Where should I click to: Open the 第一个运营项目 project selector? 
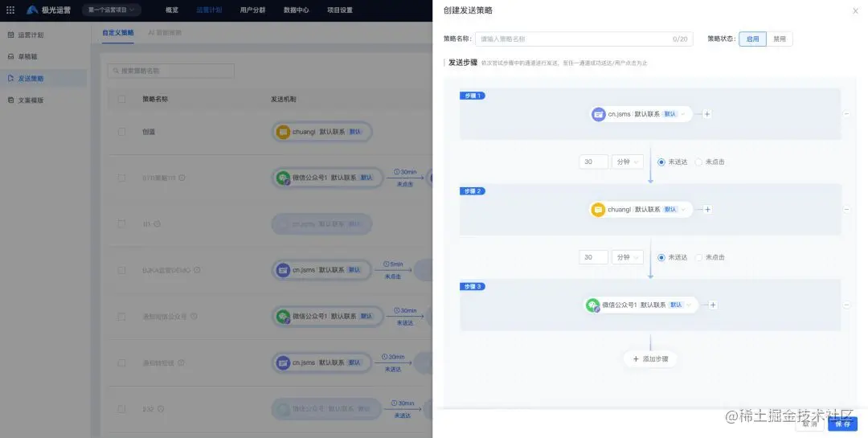click(111, 10)
